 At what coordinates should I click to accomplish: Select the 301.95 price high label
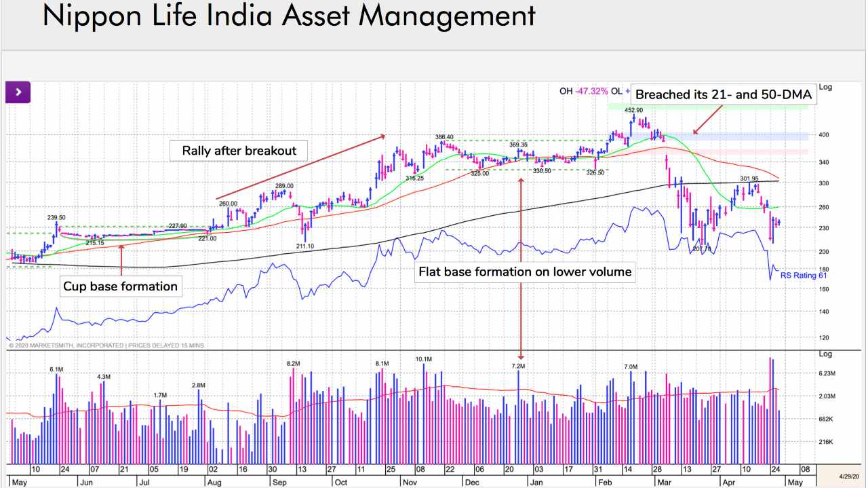click(749, 179)
